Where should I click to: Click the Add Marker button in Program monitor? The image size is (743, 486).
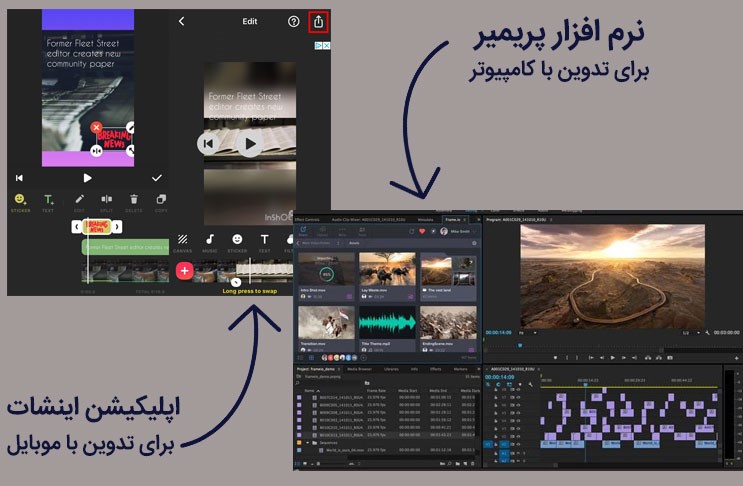coord(555,358)
